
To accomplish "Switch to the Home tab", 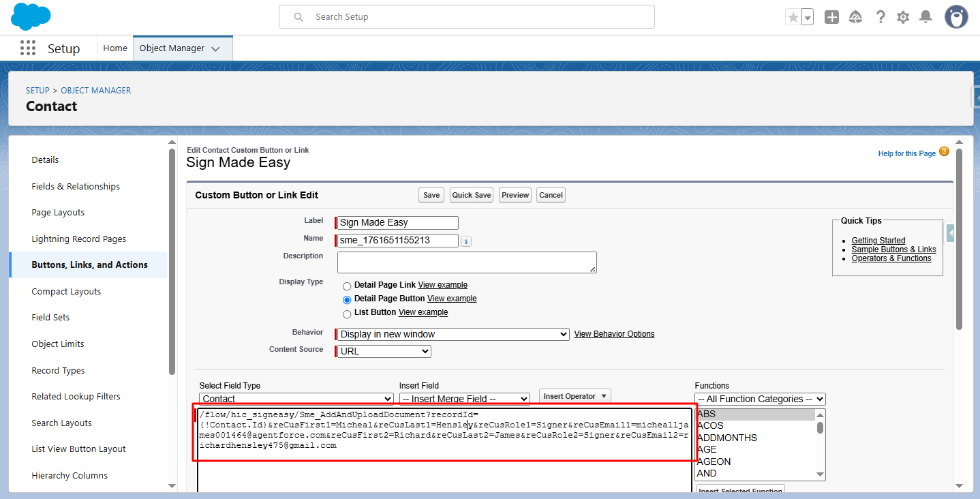I will click(x=115, y=48).
